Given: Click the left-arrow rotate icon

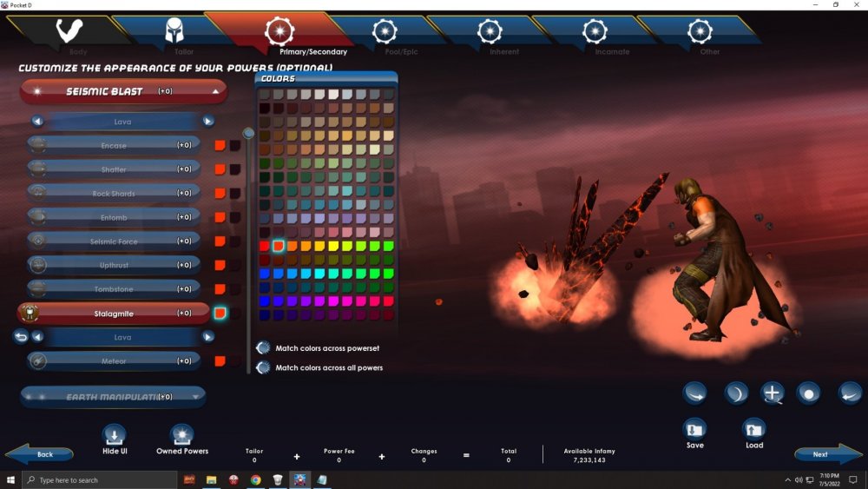Looking at the screenshot, I should click(x=850, y=393).
